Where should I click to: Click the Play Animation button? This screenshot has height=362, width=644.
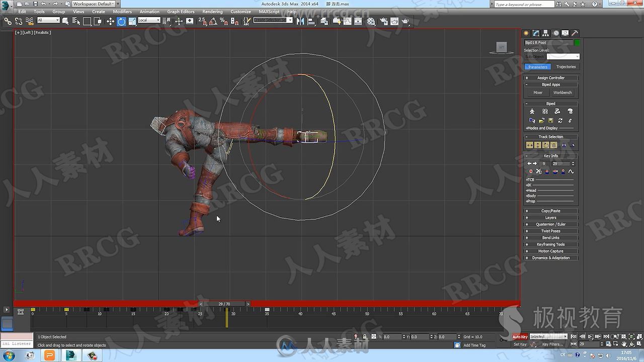[x=590, y=337]
